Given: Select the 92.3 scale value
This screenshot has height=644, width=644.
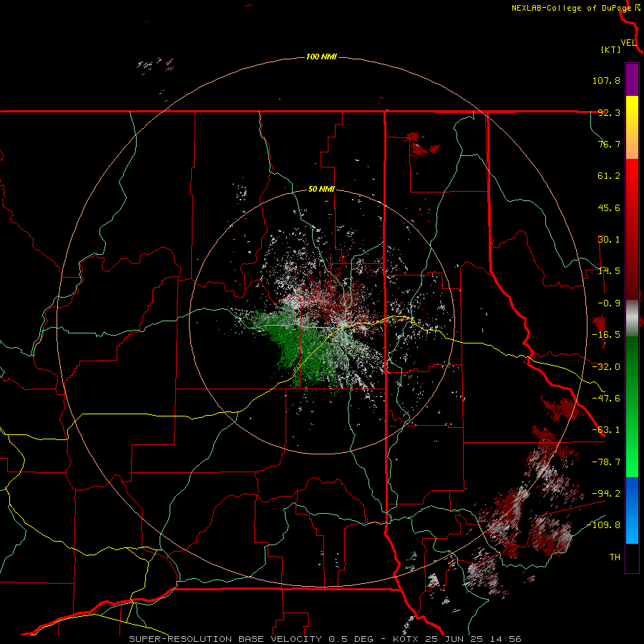Looking at the screenshot, I should (x=609, y=112).
